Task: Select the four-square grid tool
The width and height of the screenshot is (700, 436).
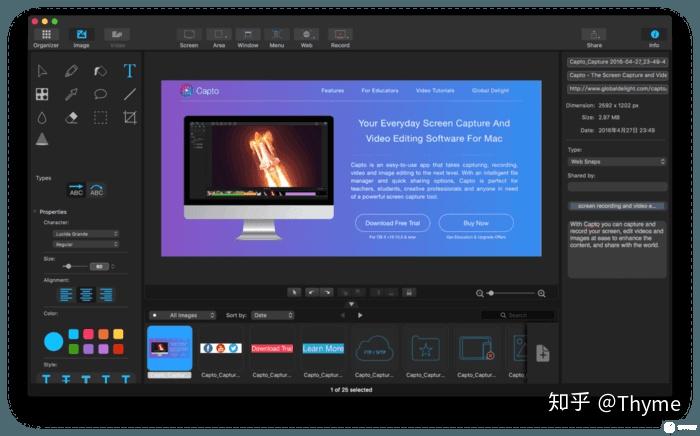Action: pyautogui.click(x=42, y=94)
